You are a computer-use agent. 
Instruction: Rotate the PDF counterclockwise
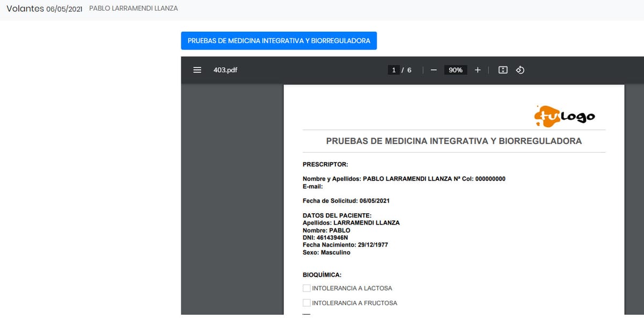[x=520, y=70]
